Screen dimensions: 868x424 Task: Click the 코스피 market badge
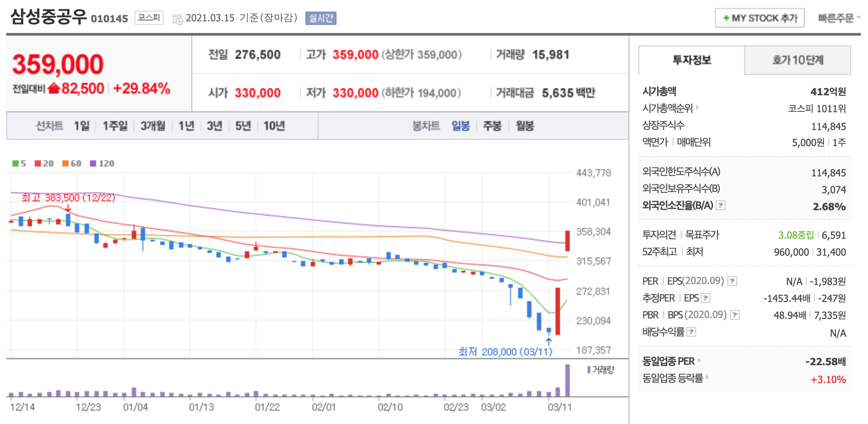(x=149, y=18)
